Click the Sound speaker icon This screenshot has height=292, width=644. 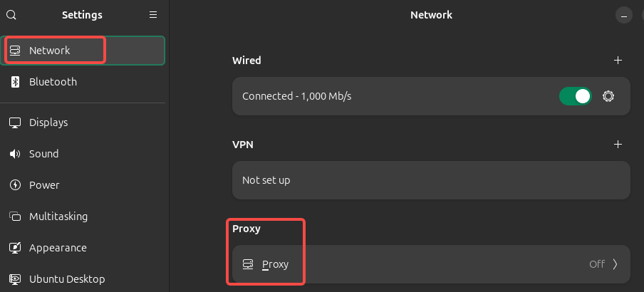[x=15, y=154]
